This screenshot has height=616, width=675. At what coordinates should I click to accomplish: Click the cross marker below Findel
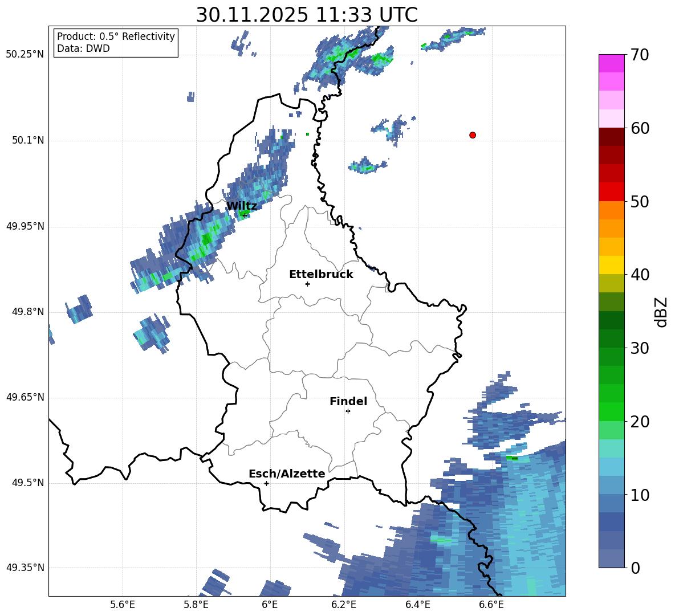pyautogui.click(x=348, y=411)
